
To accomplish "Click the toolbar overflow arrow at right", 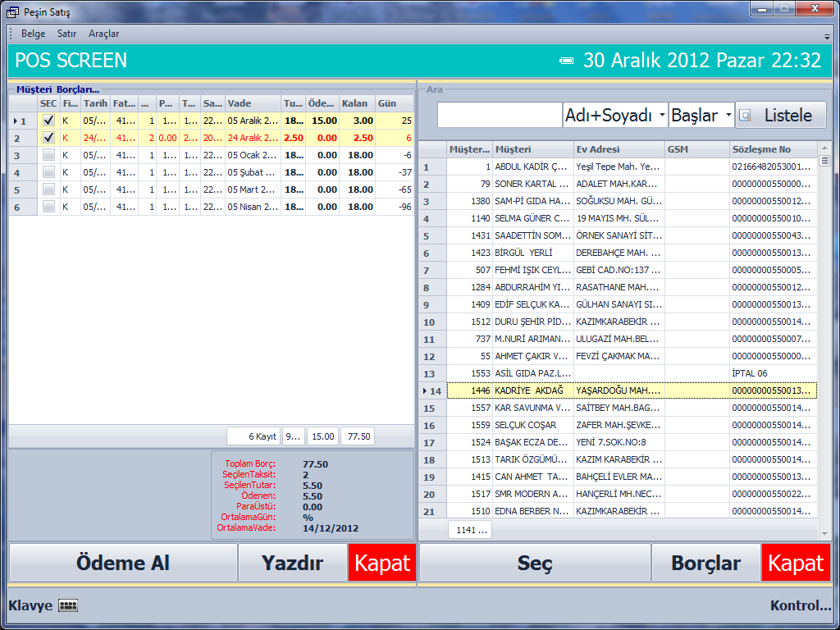I will pyautogui.click(x=827, y=37).
